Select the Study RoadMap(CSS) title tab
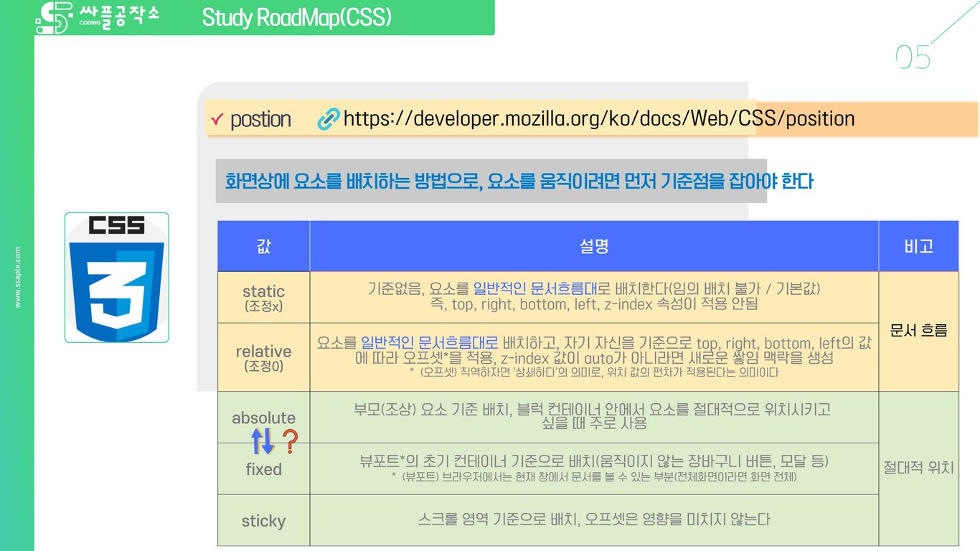Screen dimensions: 980x551 point(298,17)
